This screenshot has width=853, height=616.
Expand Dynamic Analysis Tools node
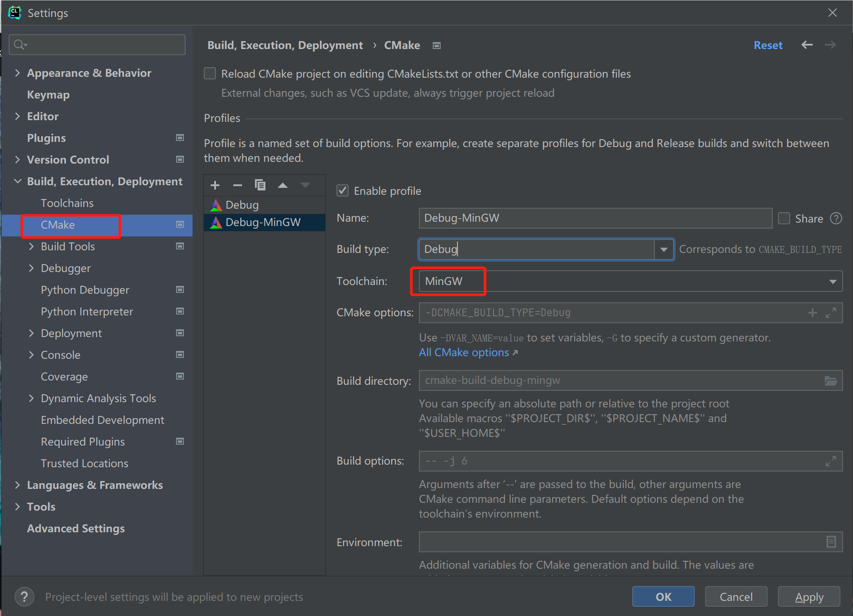pos(31,398)
